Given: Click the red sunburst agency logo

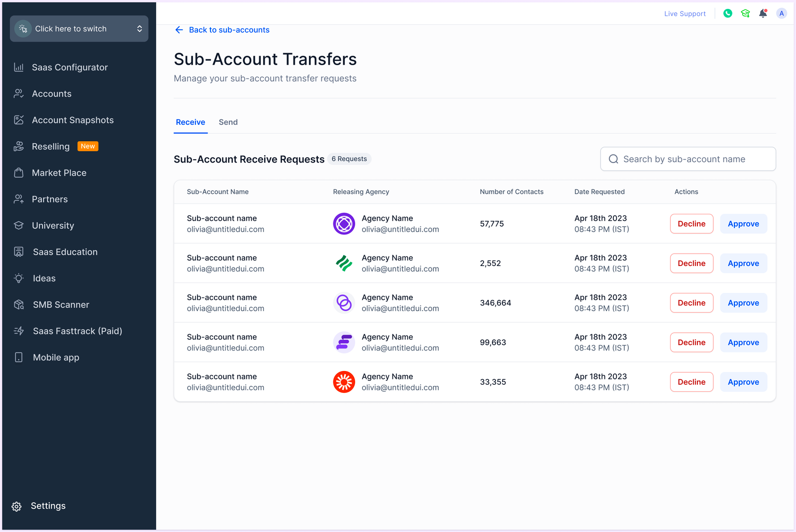Looking at the screenshot, I should pyautogui.click(x=344, y=382).
